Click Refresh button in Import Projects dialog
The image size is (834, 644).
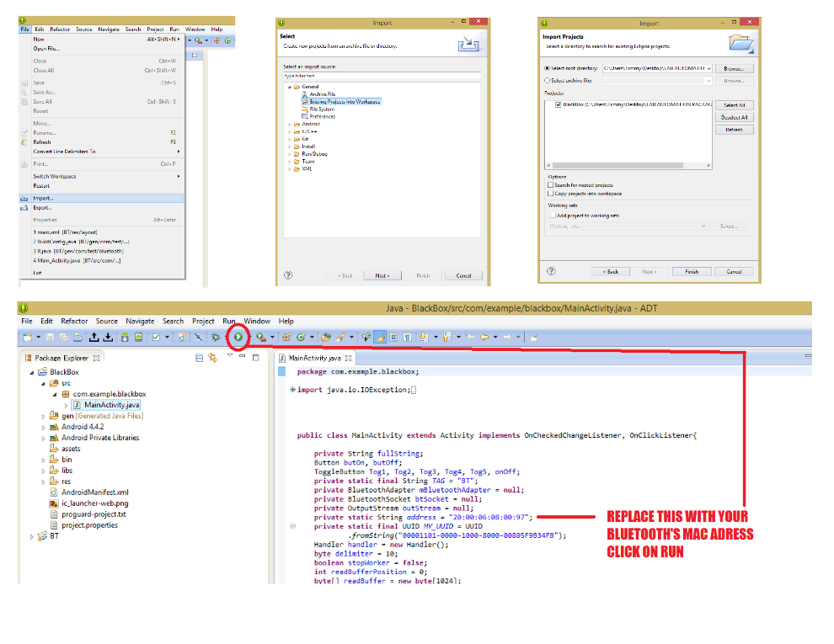tap(734, 130)
